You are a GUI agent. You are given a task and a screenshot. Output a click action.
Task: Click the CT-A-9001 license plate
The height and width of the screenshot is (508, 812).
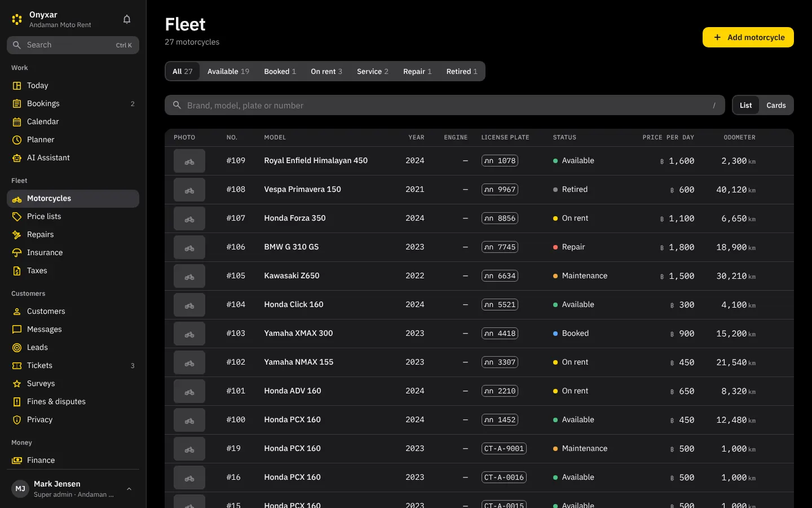(504, 449)
